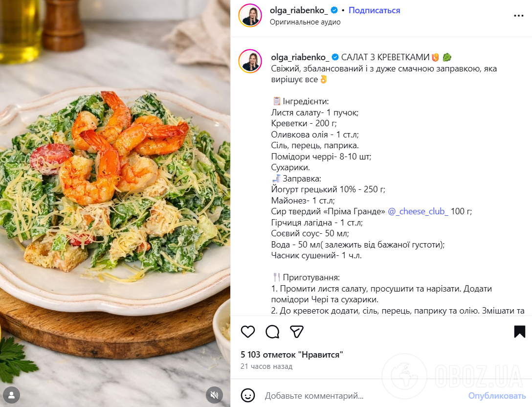
Task: Open olga_riabenko_ username in header
Action: (299, 11)
